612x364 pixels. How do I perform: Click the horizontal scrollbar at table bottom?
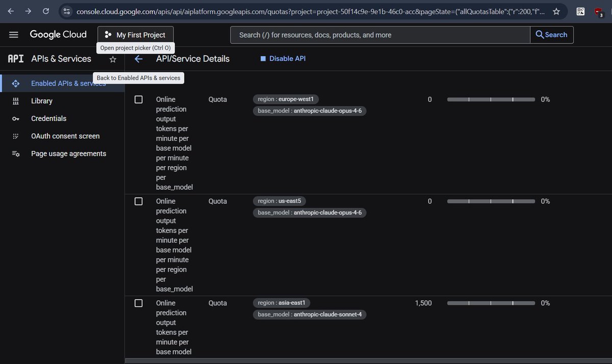[368, 360]
